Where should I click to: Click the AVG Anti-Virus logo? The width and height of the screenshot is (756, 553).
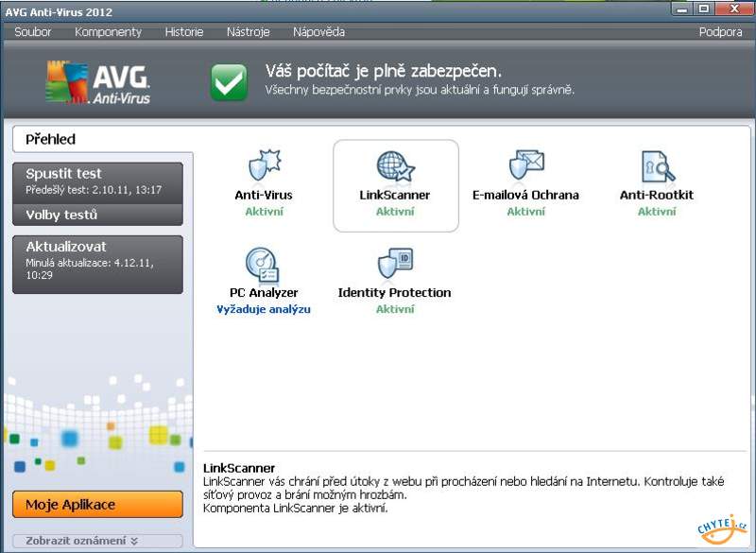tap(98, 82)
